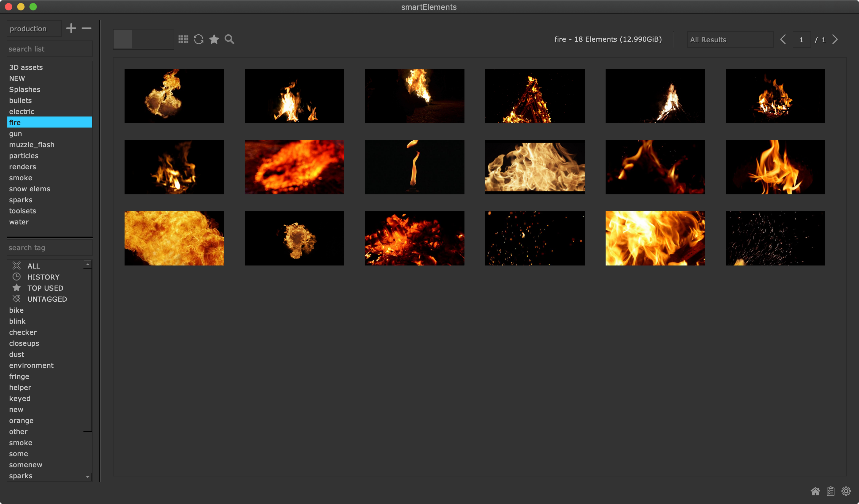This screenshot has width=859, height=504.
Task: Select the smoke list item
Action: (x=21, y=178)
